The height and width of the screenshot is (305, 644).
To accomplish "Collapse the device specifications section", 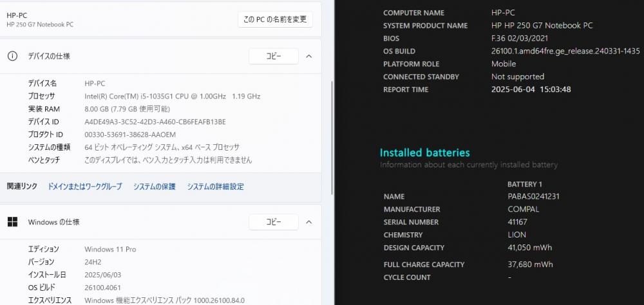I will coord(309,56).
